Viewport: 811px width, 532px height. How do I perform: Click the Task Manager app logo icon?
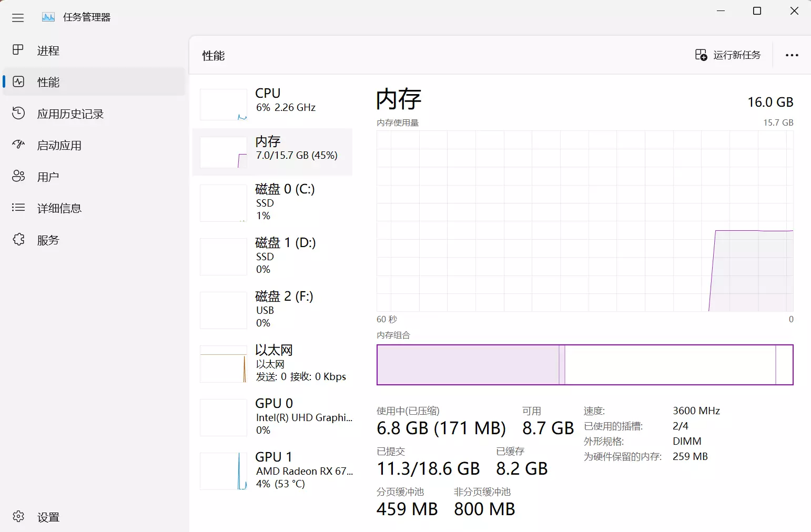pos(48,17)
